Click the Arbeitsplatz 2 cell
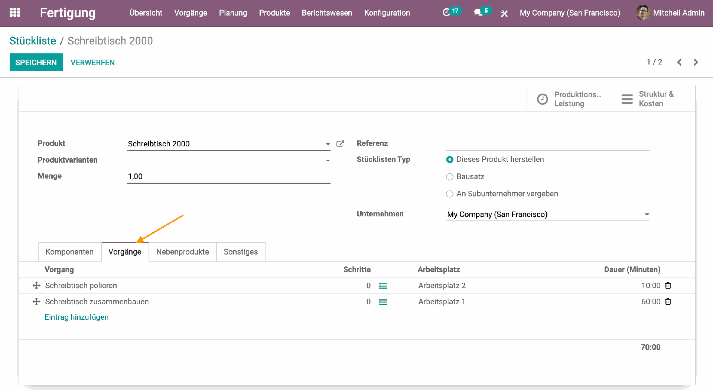Screen dimensions: 713x392 (442, 286)
